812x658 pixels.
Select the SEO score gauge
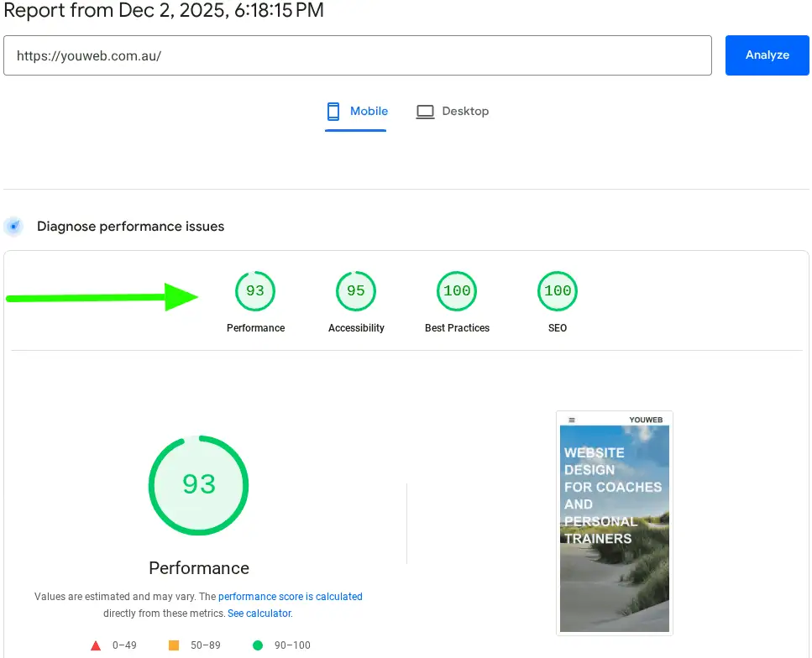[x=558, y=291]
